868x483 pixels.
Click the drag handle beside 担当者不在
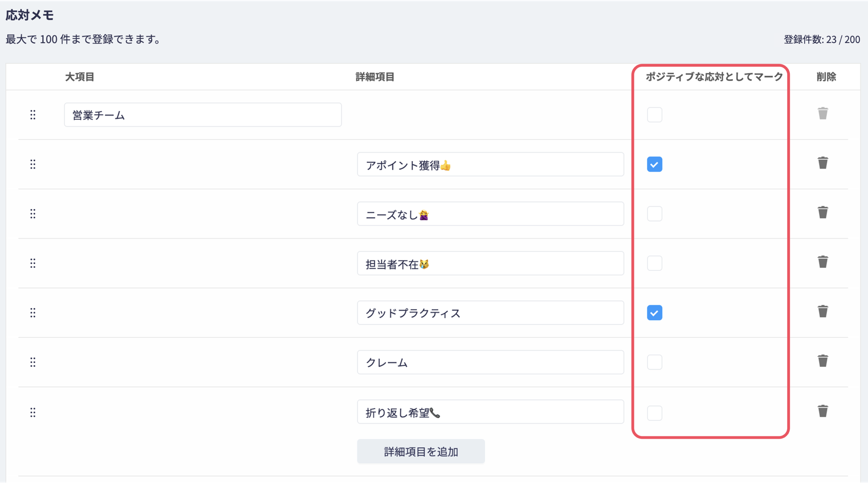tap(33, 263)
